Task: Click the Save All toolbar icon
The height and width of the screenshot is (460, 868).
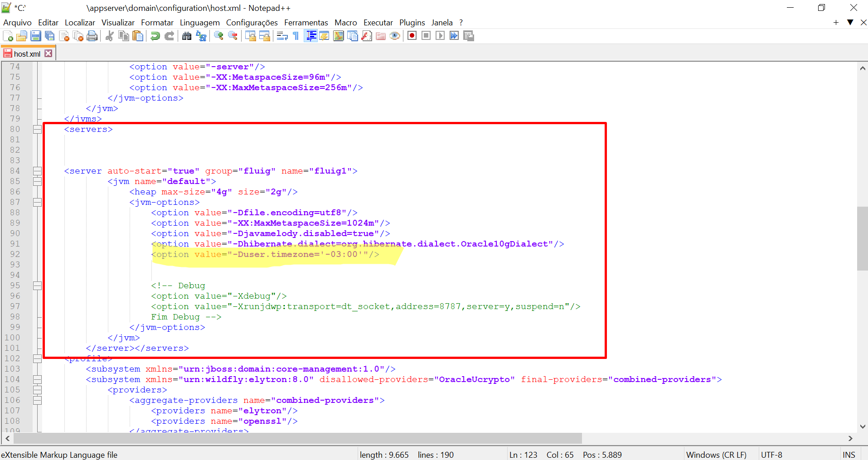Action: (x=50, y=36)
